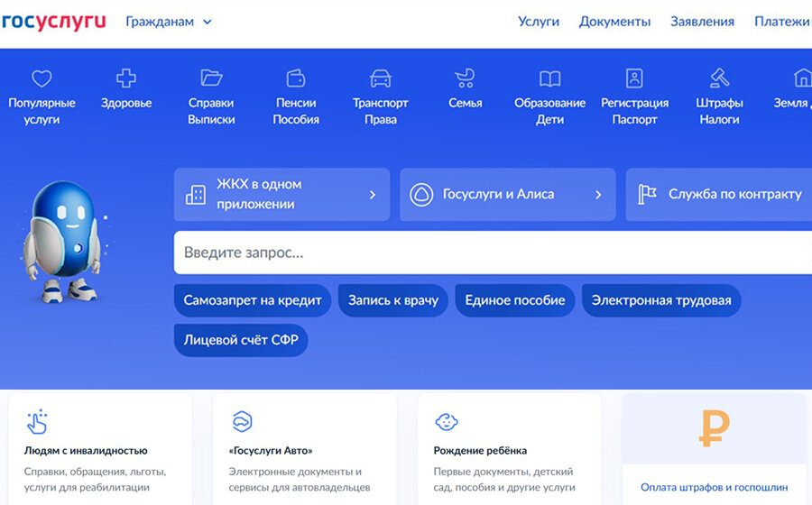Click text Первые документы, детский сад
812x505 pixels.
(503, 480)
